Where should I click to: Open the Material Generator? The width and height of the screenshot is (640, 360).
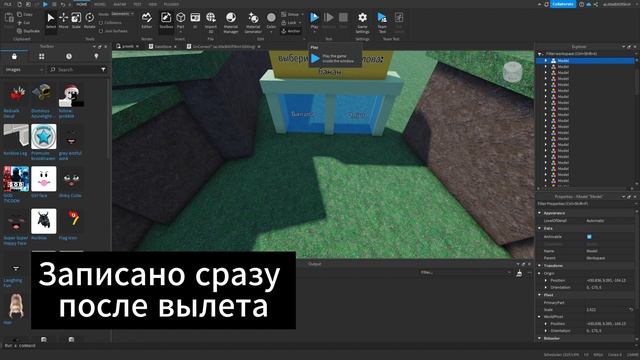point(253,22)
